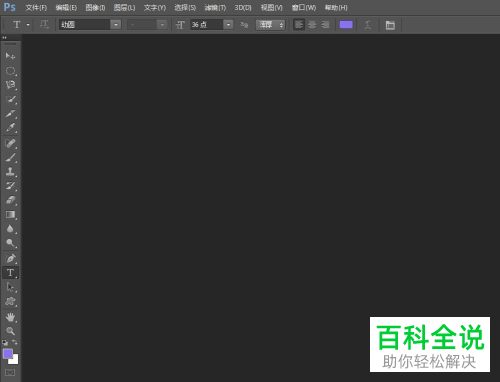Toggle text orientation button

(x=44, y=25)
